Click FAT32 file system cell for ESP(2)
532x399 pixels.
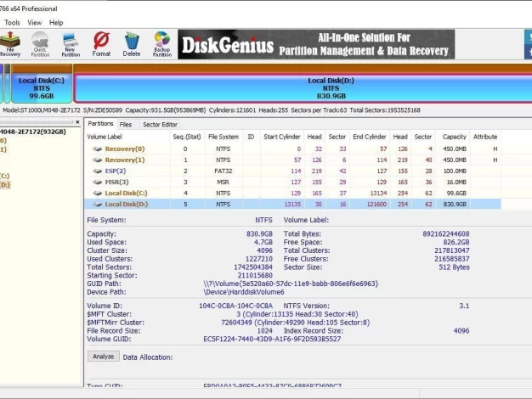(x=224, y=171)
